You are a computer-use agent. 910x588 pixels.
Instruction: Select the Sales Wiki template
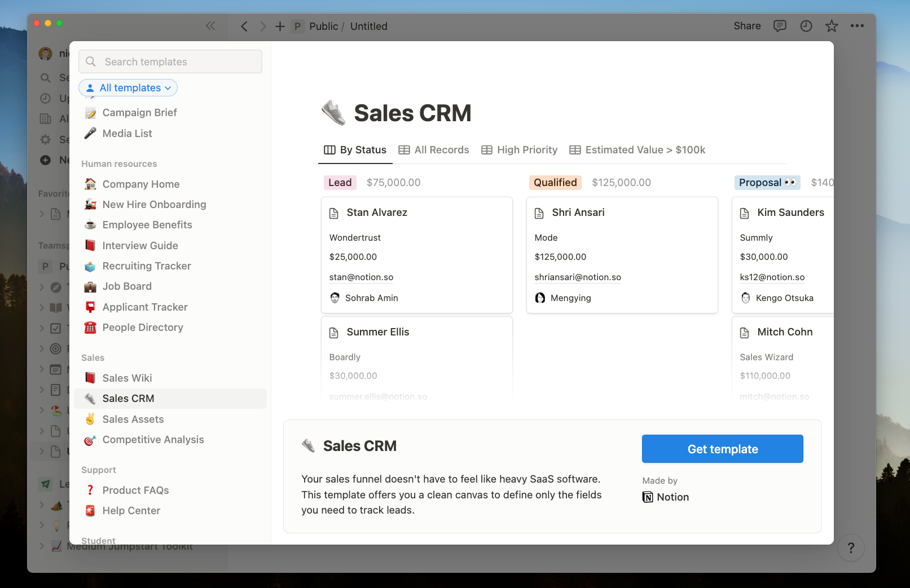coord(170,378)
